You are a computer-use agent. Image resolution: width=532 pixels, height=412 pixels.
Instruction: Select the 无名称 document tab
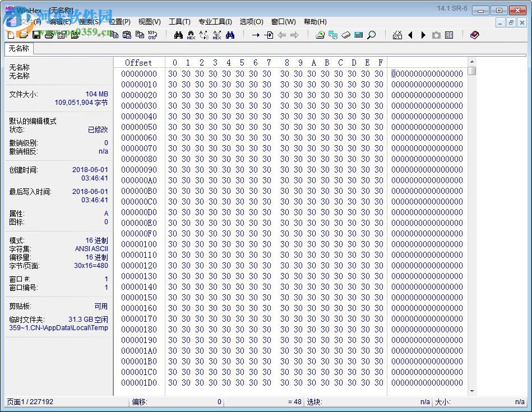tap(19, 49)
